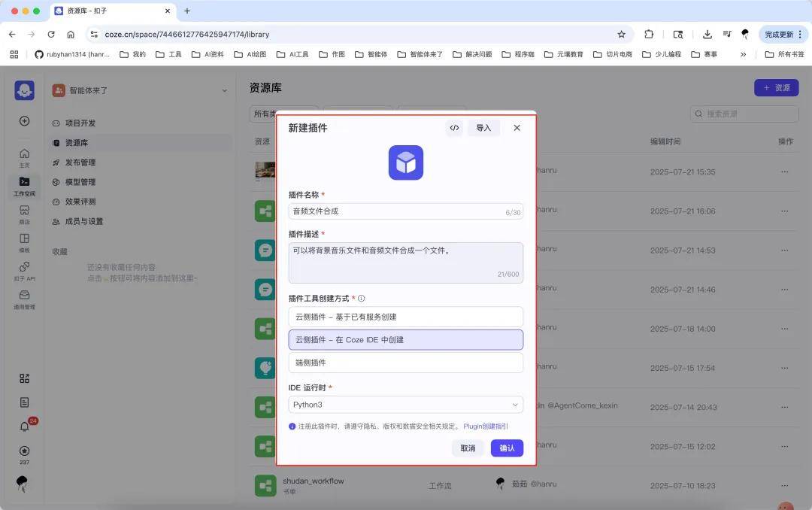Click the 确认 confirm button
Viewport: 812px width, 510px height.
pyautogui.click(x=507, y=448)
